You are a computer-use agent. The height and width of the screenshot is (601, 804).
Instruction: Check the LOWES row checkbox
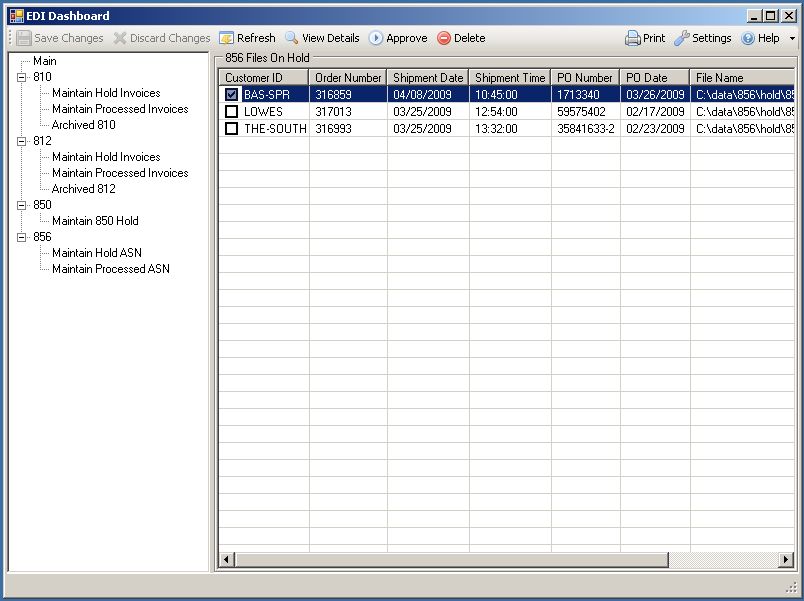[232, 111]
